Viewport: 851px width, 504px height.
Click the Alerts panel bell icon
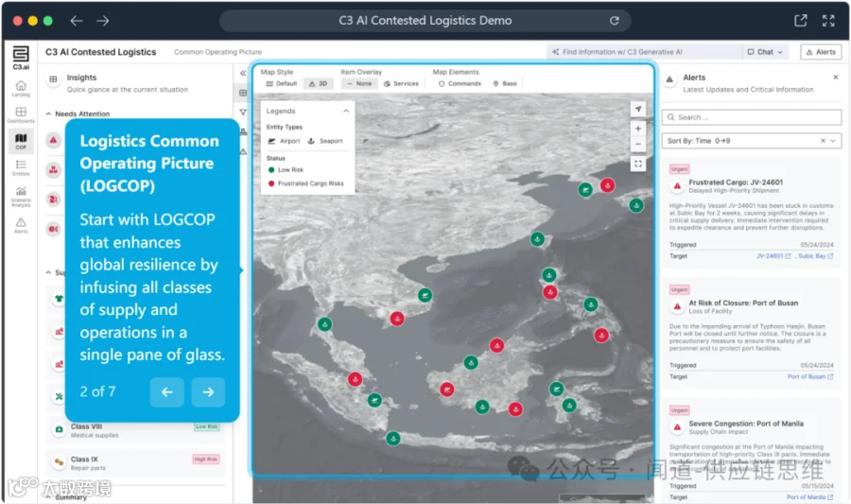(669, 79)
